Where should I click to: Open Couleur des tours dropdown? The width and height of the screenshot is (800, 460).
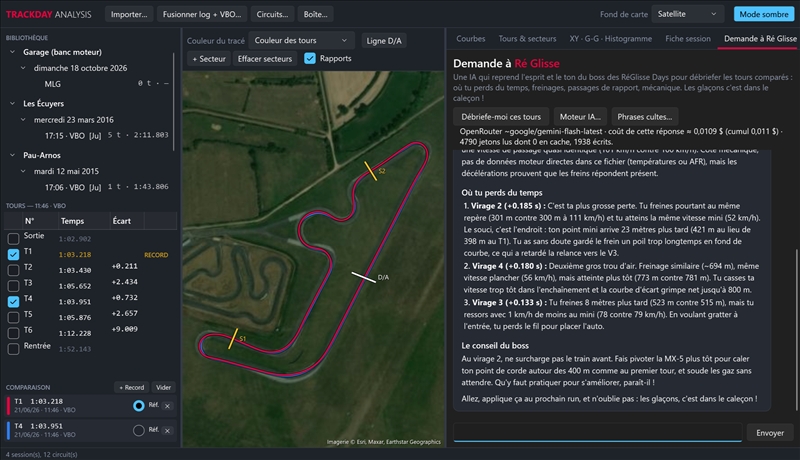coord(301,40)
